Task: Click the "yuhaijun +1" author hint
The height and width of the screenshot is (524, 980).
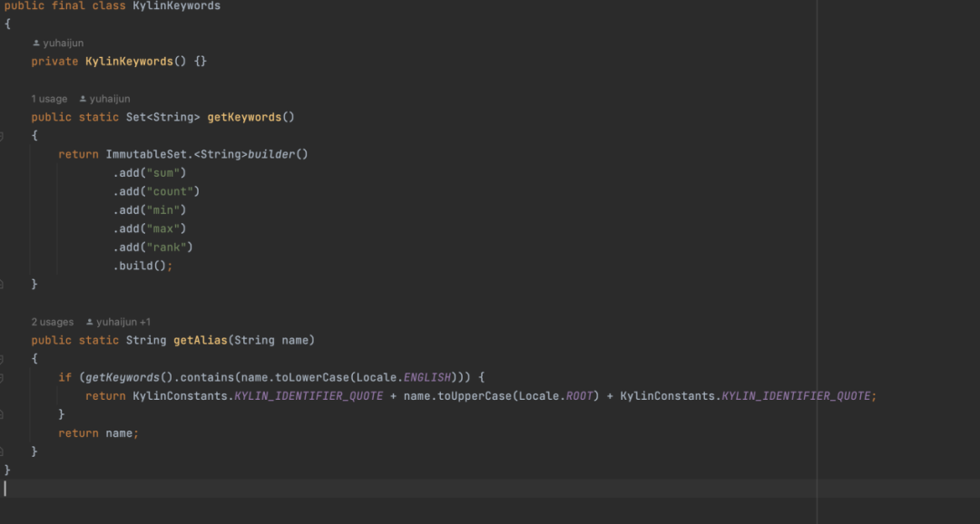Action: (123, 322)
